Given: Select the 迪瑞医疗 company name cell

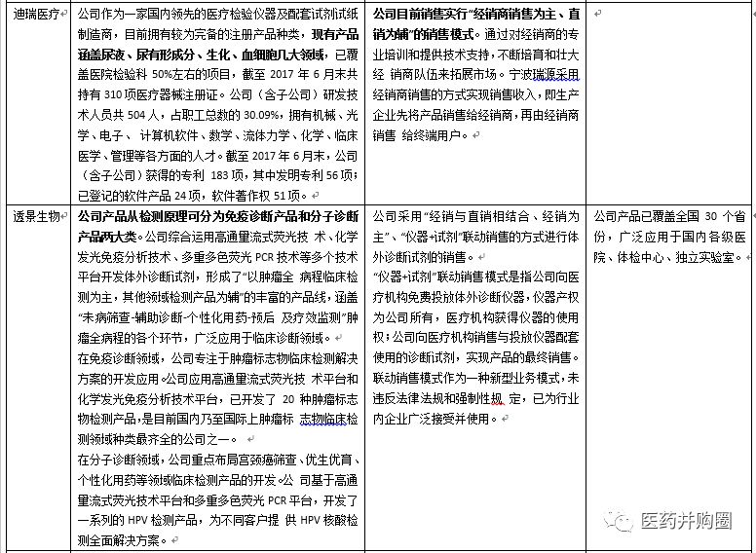Looking at the screenshot, I should [38, 15].
